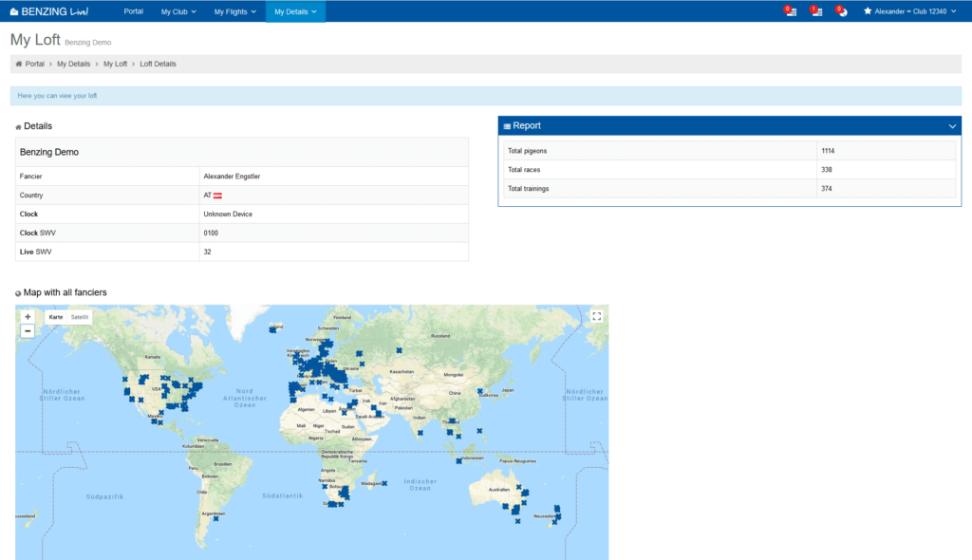Open the first notification icon showing badge 0
Image resolution: width=972 pixels, height=560 pixels.
pos(790,11)
